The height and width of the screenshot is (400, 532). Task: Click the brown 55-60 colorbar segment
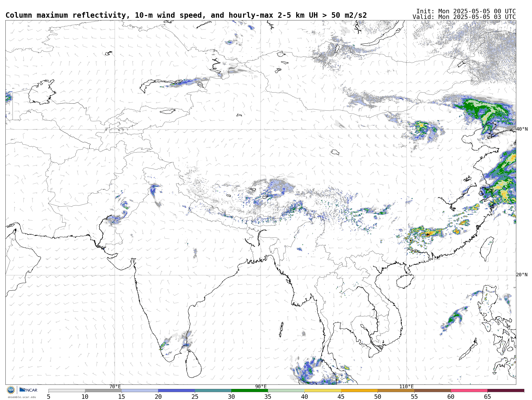click(x=432, y=391)
